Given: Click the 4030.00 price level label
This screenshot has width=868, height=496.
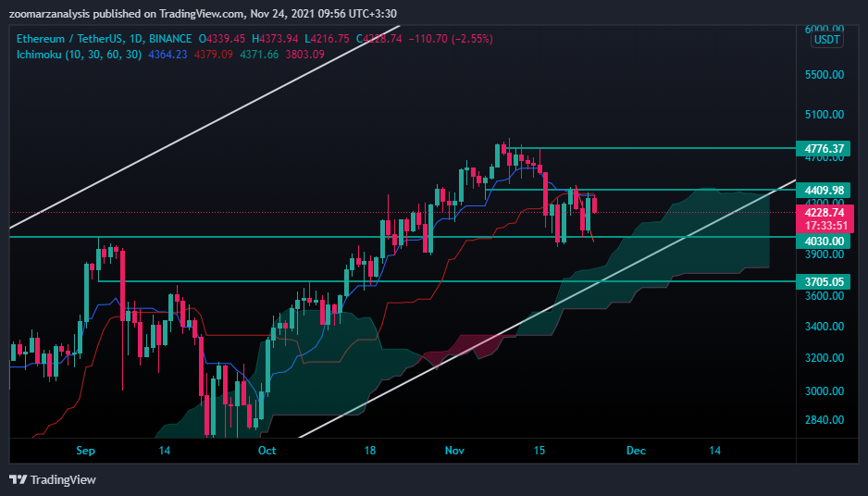Looking at the screenshot, I should [824, 242].
